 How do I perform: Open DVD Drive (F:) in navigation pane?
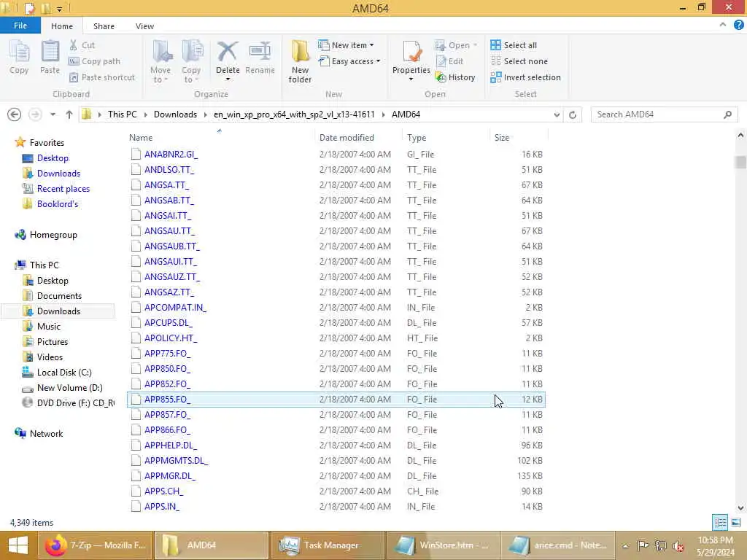pos(75,402)
